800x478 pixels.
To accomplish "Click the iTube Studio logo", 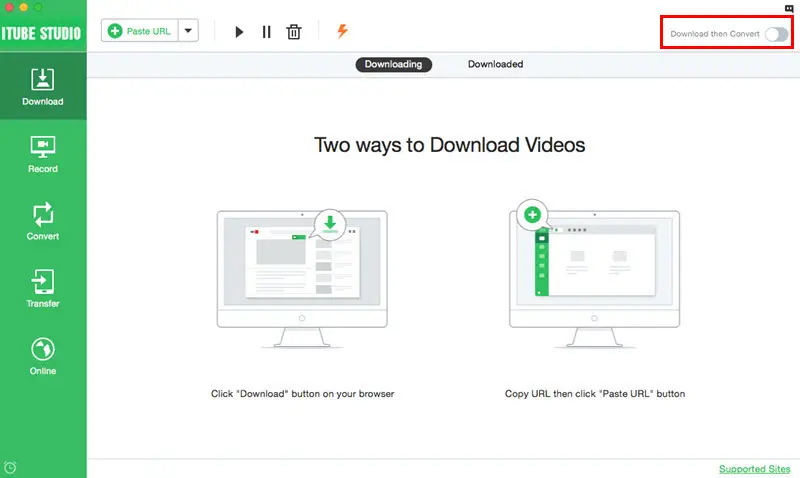I will pyautogui.click(x=41, y=34).
